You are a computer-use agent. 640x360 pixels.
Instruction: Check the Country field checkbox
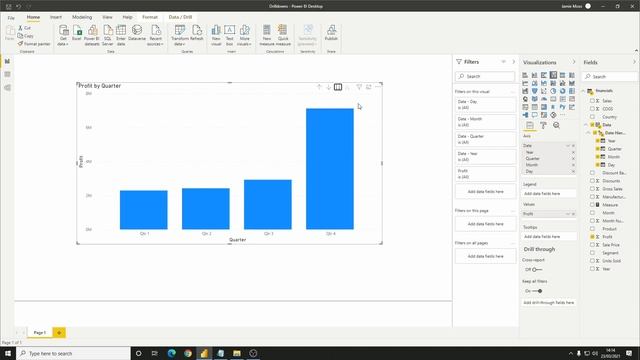[x=592, y=117]
